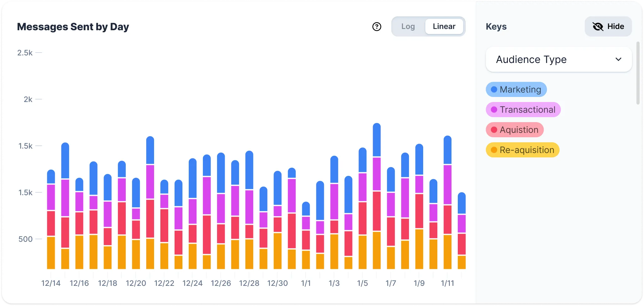Click the Keys panel scrollbar
The height and width of the screenshot is (306, 644).
[638, 73]
